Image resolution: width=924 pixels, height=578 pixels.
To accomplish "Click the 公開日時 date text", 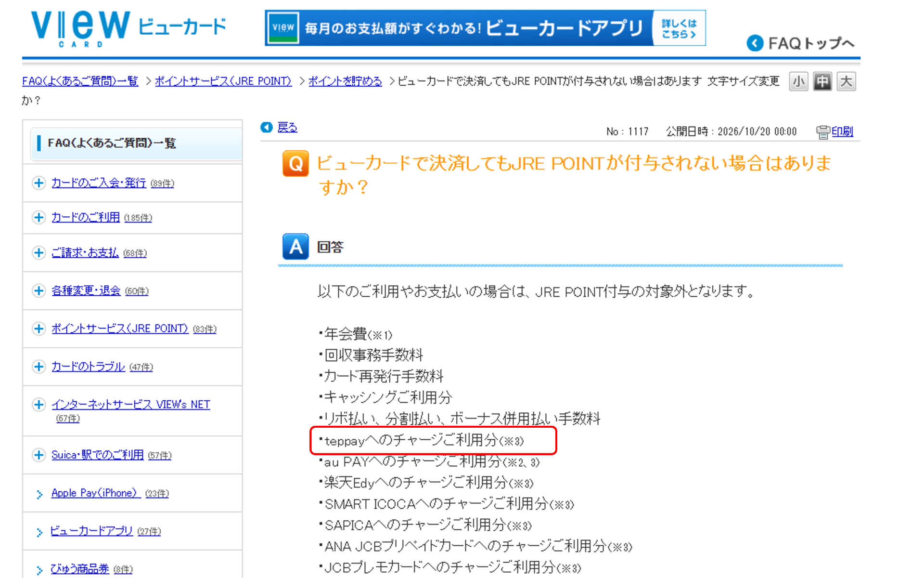I will pyautogui.click(x=731, y=131).
